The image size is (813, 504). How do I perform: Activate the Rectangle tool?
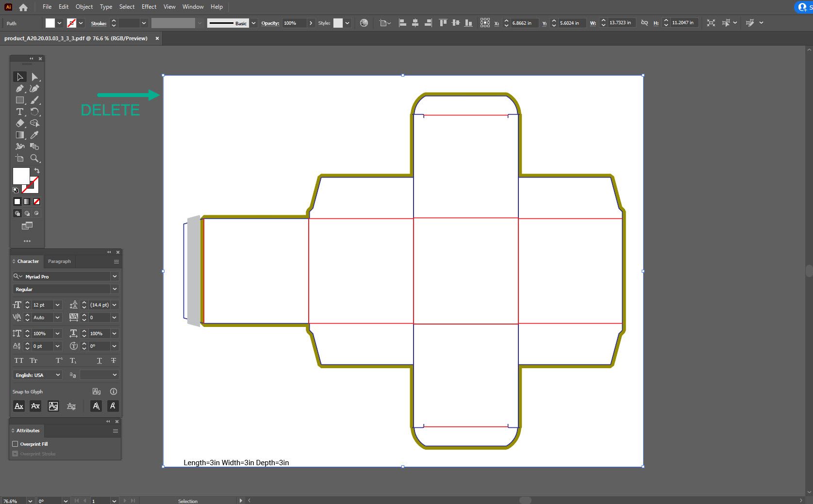(x=19, y=100)
